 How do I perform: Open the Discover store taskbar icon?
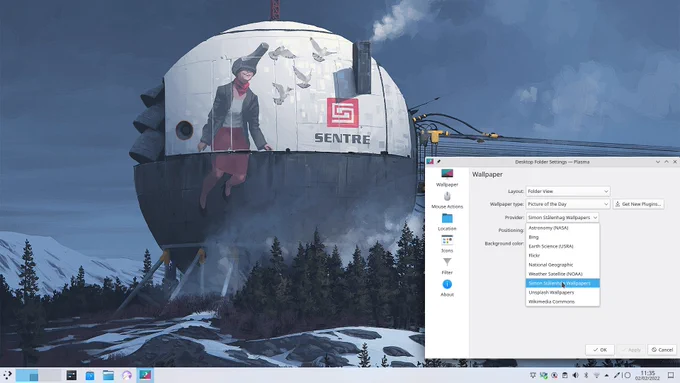tap(90, 375)
